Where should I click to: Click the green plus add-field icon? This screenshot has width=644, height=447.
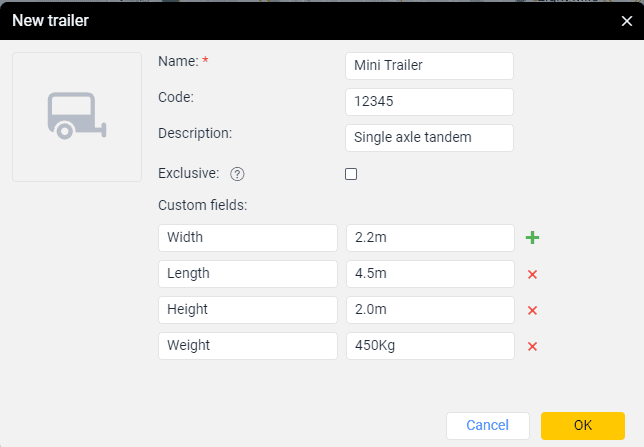532,238
